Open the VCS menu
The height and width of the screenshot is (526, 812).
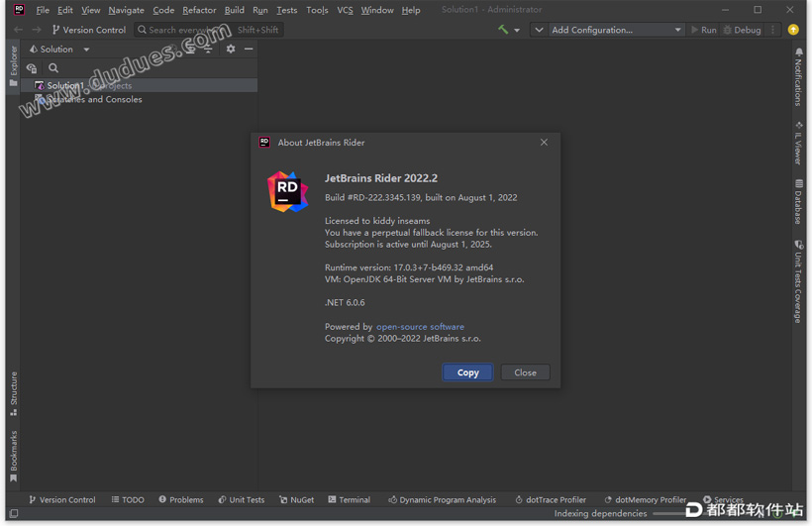pyautogui.click(x=345, y=10)
